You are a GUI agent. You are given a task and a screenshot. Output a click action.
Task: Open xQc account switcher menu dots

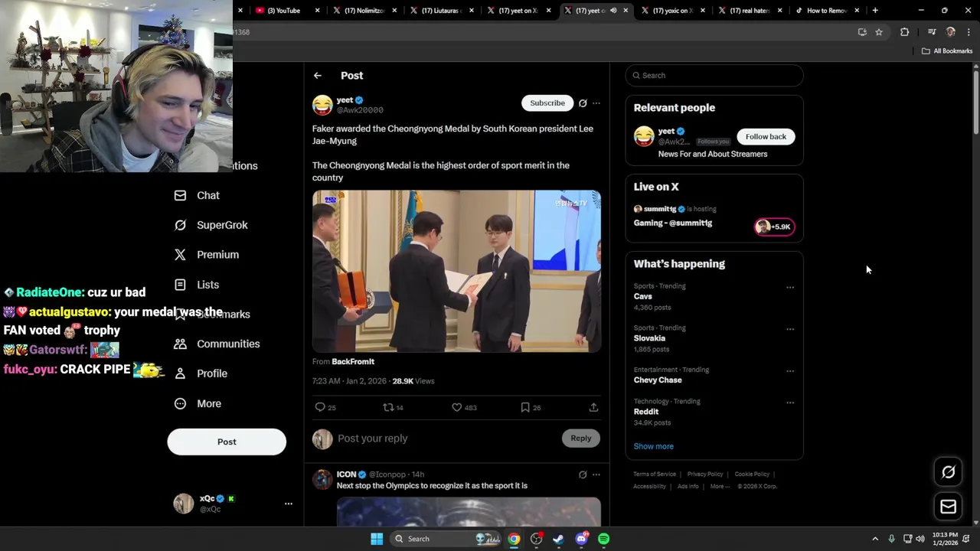click(289, 504)
